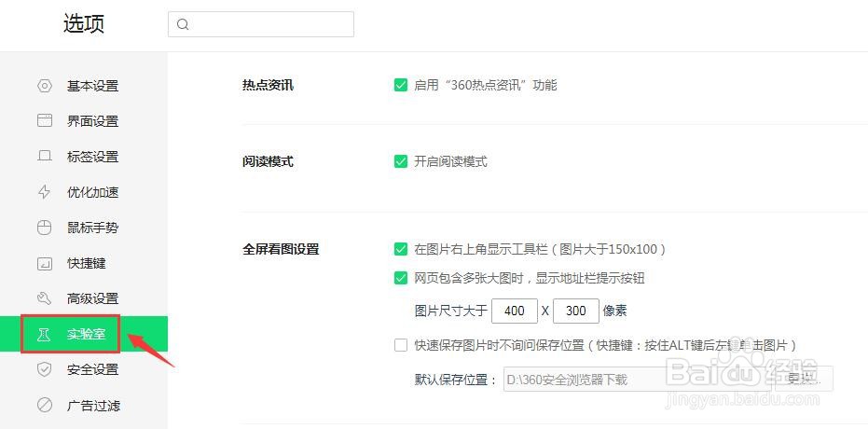
Task: Click the 默认保存位置 path field
Action: [x=639, y=380]
